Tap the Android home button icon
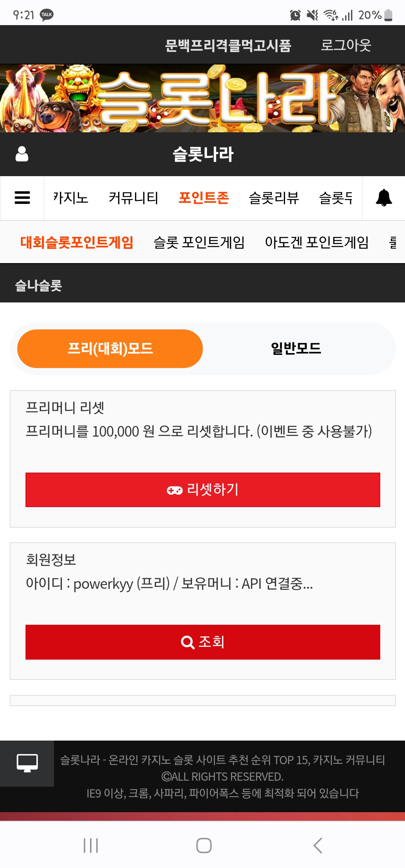405x868 pixels. pyautogui.click(x=204, y=846)
